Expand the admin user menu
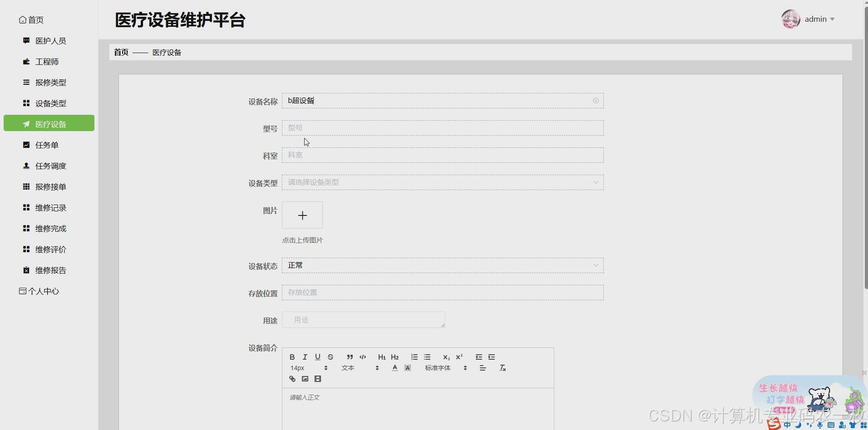The width and height of the screenshot is (868, 430). click(x=819, y=19)
